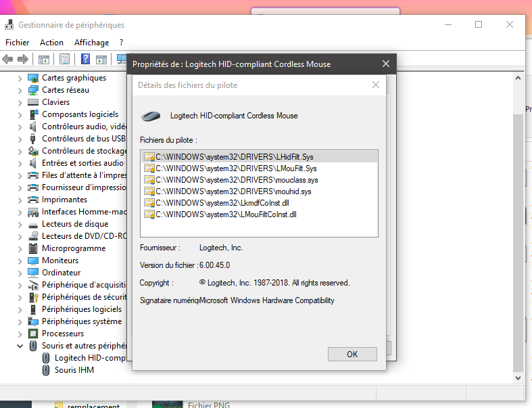532x408 pixels.
Task: Click the Claviers keyboard icon
Action: pyautogui.click(x=33, y=102)
